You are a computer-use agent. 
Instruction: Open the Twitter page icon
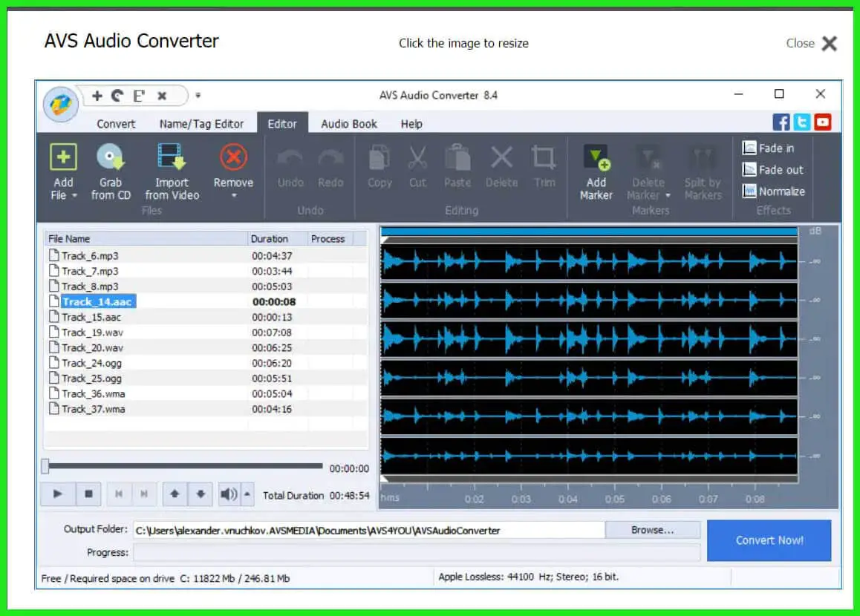[x=802, y=122]
